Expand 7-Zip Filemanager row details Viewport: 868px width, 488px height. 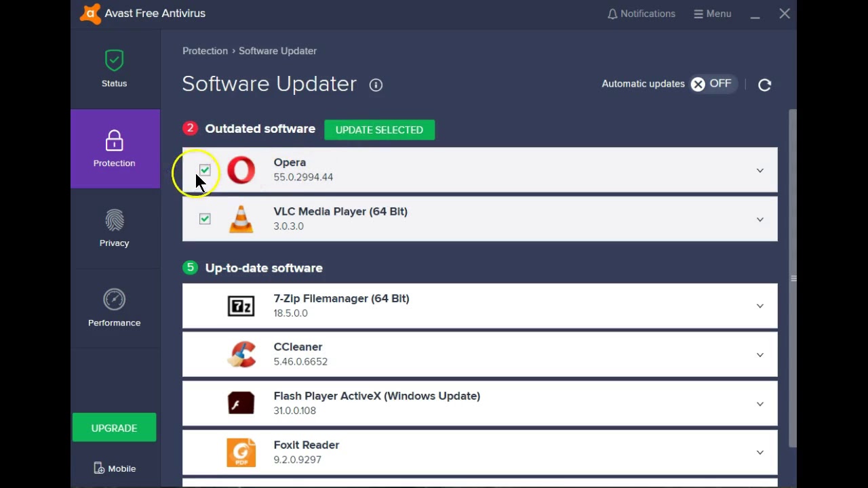pyautogui.click(x=759, y=306)
